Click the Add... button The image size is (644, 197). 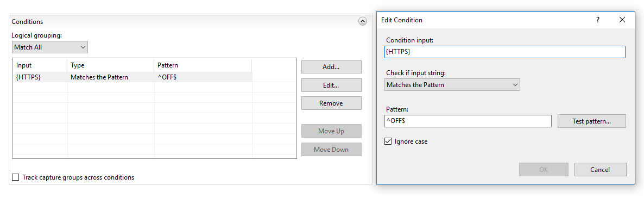click(x=331, y=66)
